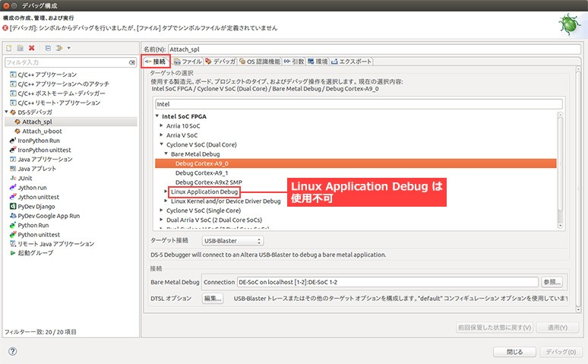Click the collapse all icon in toolbar
Screen dimensions: 588x364
[47, 48]
